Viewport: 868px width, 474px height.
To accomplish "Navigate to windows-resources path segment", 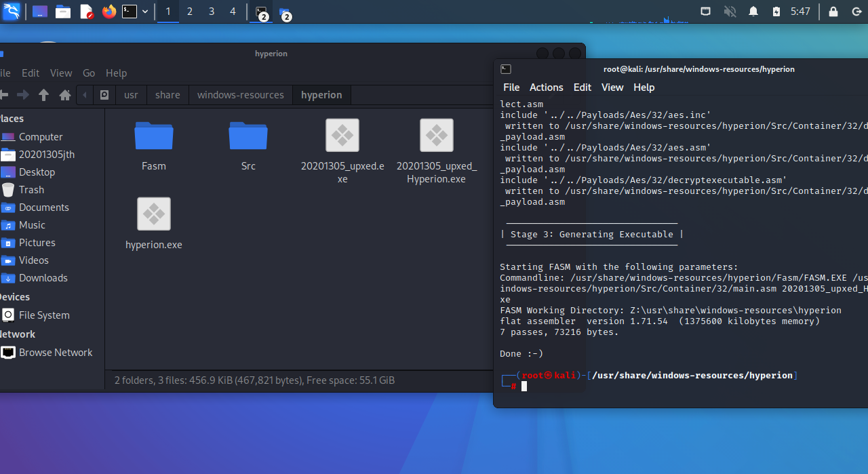I will point(241,95).
